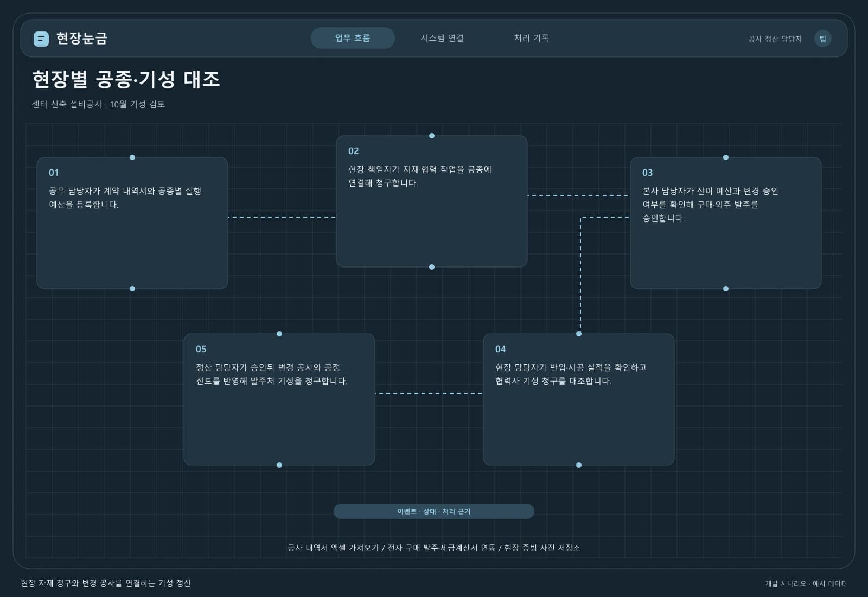Viewport: 868px width, 597px height.
Task: Click the 공사 내역서 엑셀 가져오기 integration text
Action: pyautogui.click(x=333, y=548)
